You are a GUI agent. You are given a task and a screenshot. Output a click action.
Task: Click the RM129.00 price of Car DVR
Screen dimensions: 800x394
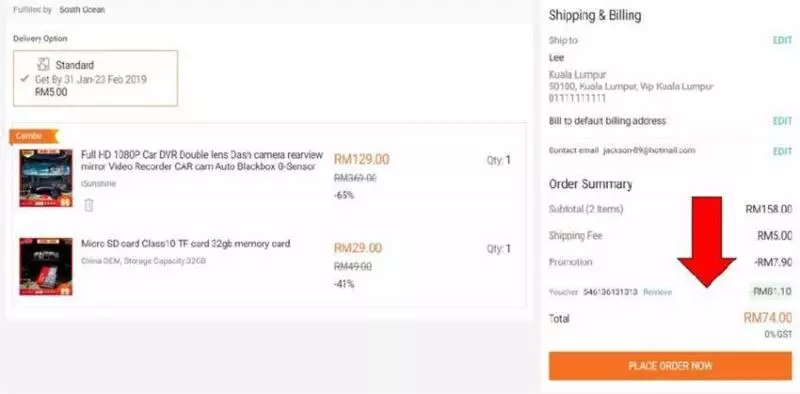362,159
